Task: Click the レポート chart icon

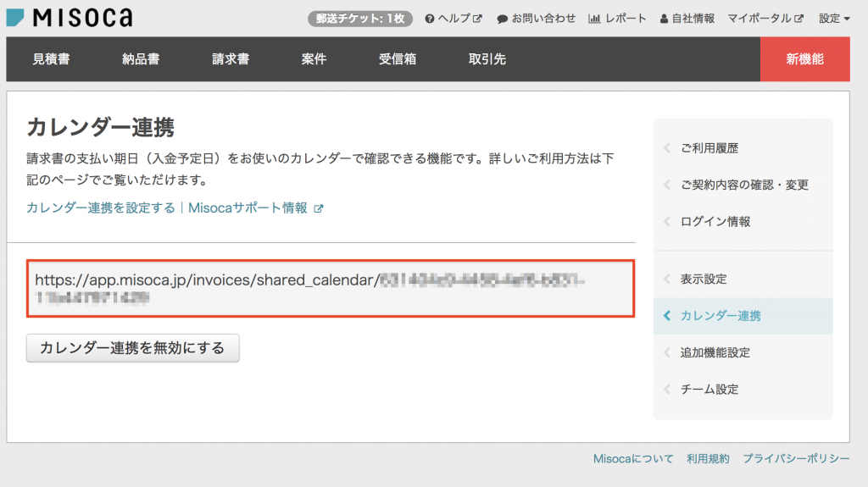Action: (x=594, y=19)
